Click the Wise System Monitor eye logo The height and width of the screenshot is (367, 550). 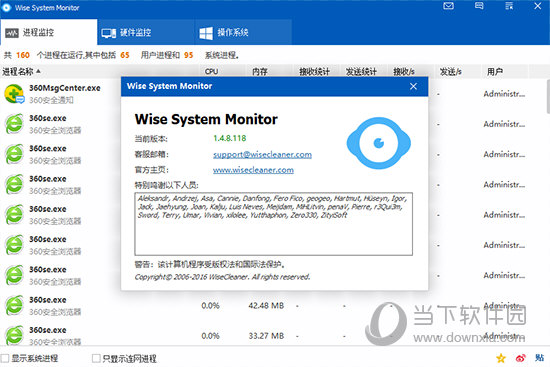click(x=378, y=143)
